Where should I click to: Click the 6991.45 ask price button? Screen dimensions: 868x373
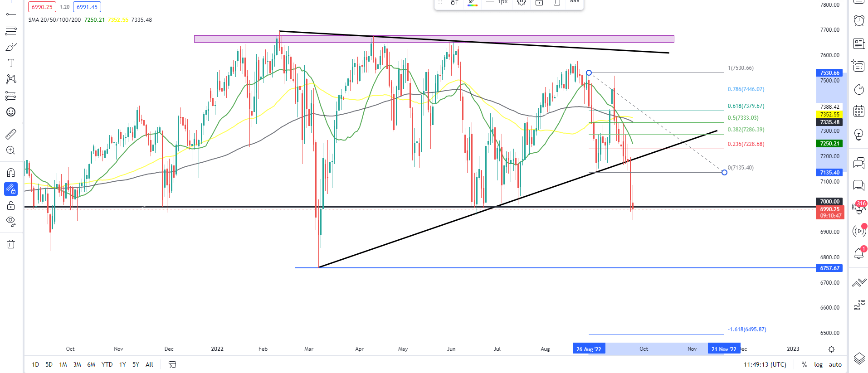click(x=87, y=7)
